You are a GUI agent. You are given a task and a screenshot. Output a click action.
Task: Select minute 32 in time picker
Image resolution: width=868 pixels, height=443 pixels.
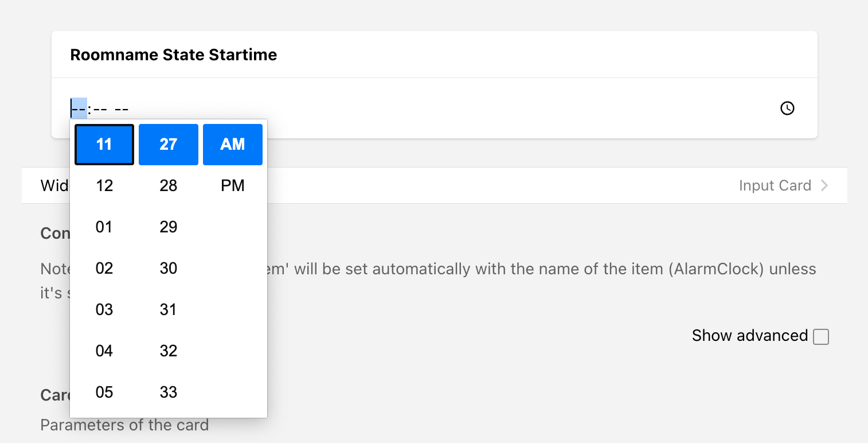(169, 351)
